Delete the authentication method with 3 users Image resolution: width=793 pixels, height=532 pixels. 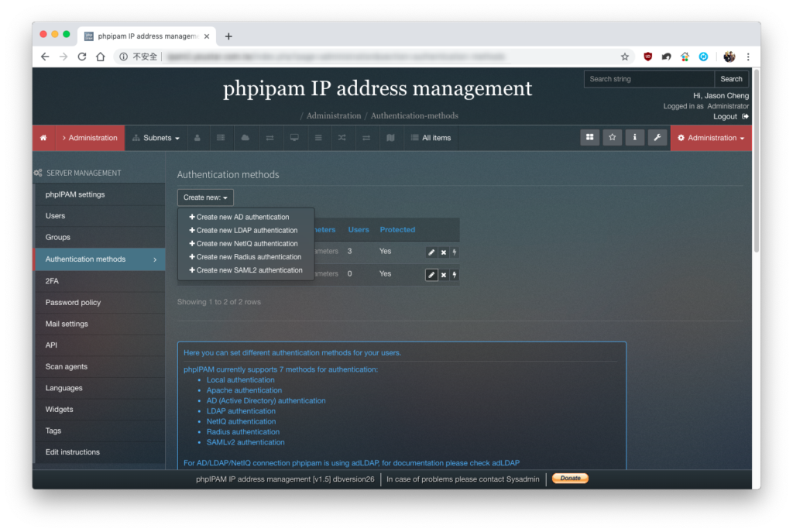444,252
